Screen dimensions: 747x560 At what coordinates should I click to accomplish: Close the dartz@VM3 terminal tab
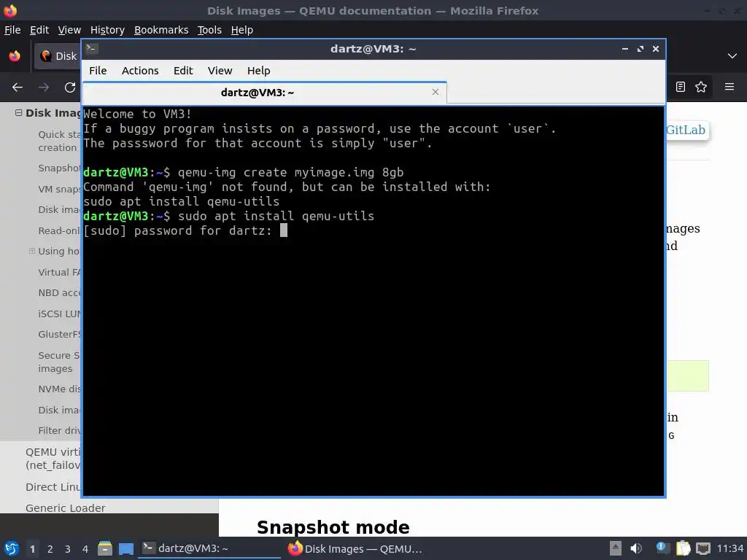pos(436,92)
